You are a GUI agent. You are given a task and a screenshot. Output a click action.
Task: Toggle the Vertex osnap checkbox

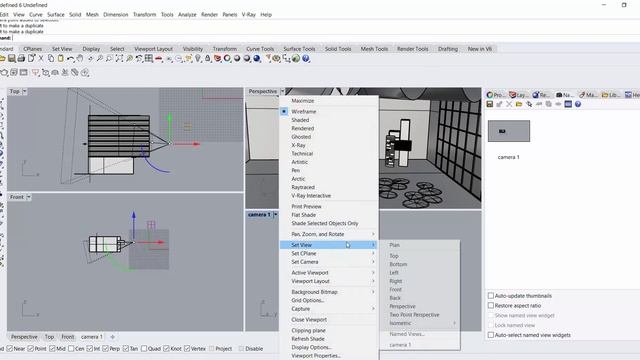(x=187, y=349)
